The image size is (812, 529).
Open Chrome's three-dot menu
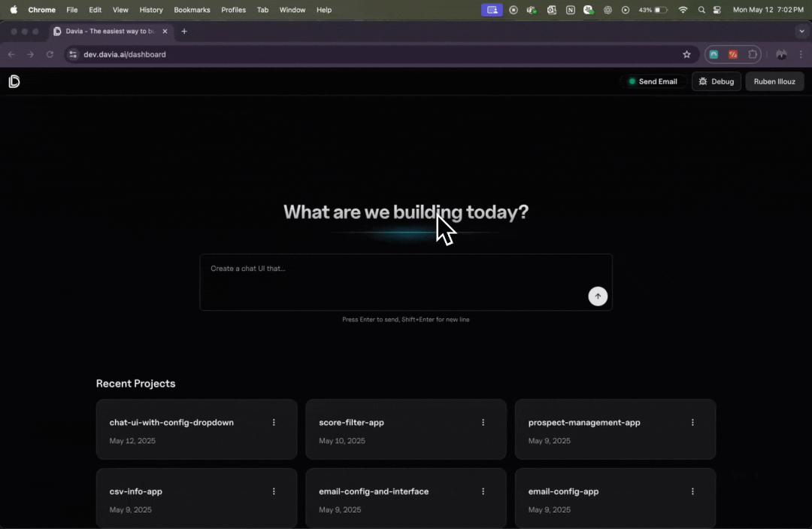(801, 54)
